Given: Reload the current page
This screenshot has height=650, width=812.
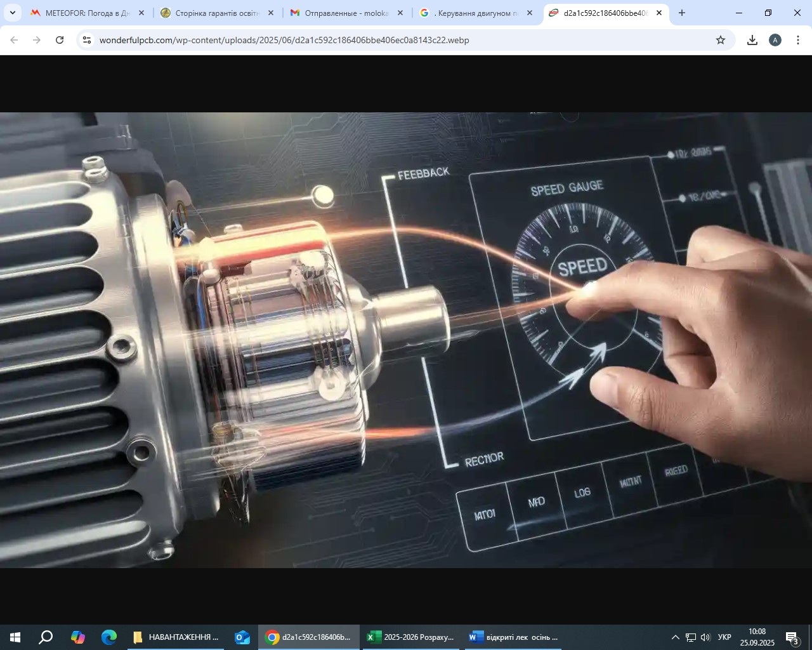Looking at the screenshot, I should (60, 40).
